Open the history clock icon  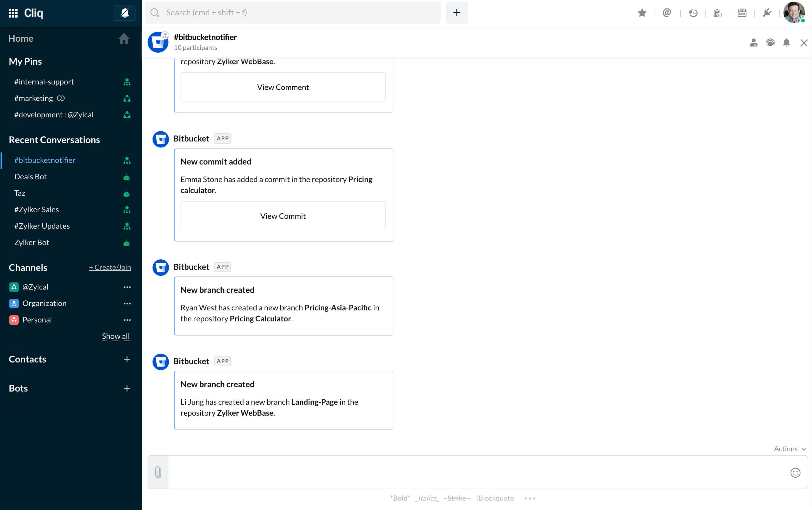(x=693, y=13)
